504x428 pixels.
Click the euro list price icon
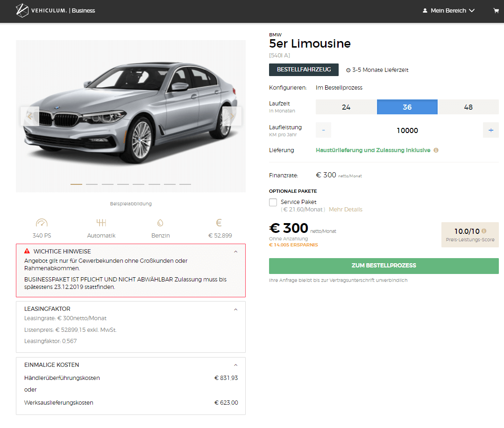219,223
